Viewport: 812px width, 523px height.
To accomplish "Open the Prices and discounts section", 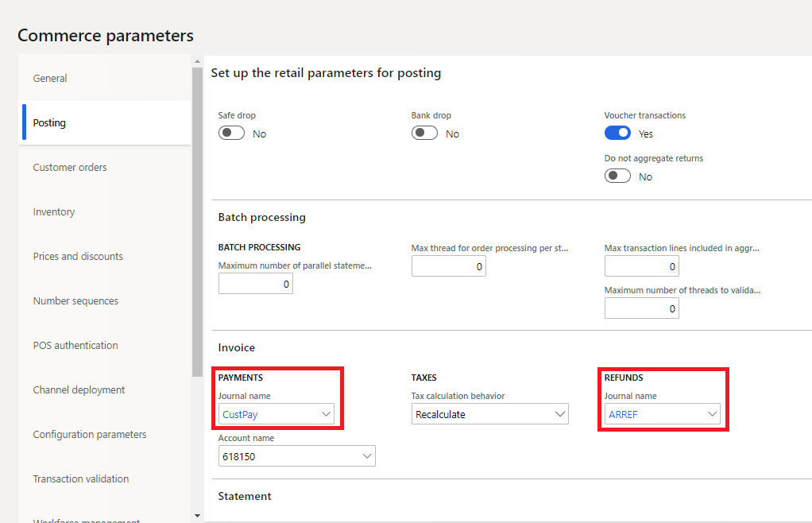I will click(x=77, y=256).
